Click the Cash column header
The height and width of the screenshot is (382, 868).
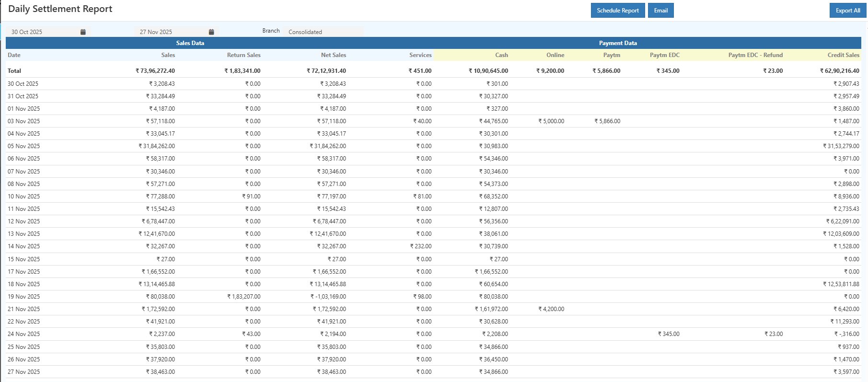[501, 55]
